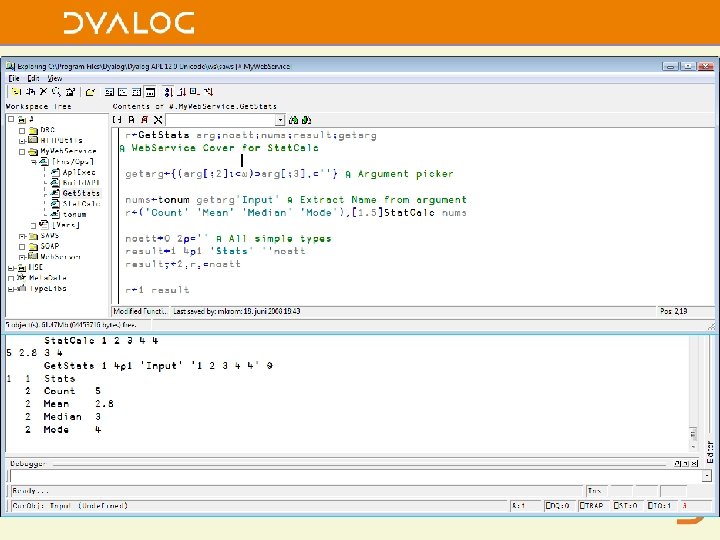
Task: Collapse the MyWebService tree node
Action: click(22, 152)
